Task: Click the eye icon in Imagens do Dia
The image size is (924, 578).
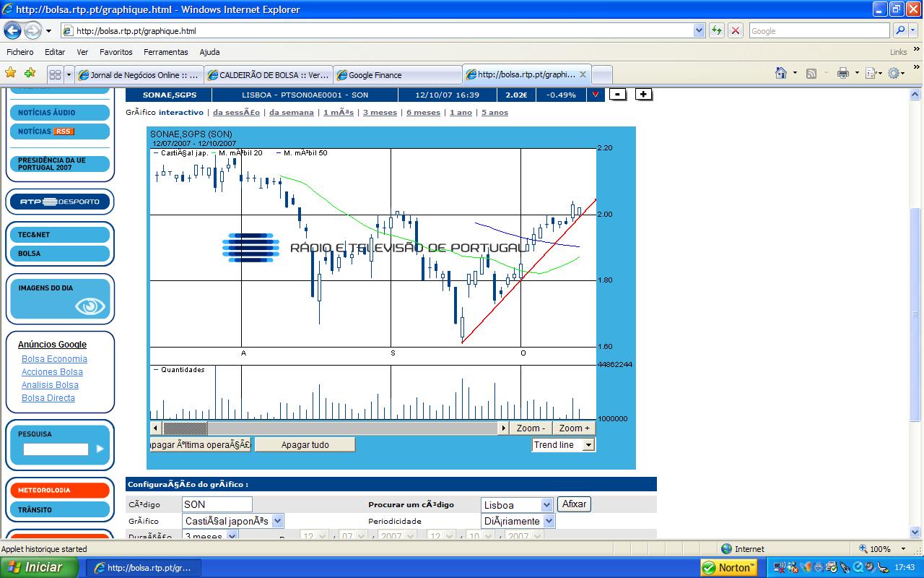Action: [x=90, y=306]
